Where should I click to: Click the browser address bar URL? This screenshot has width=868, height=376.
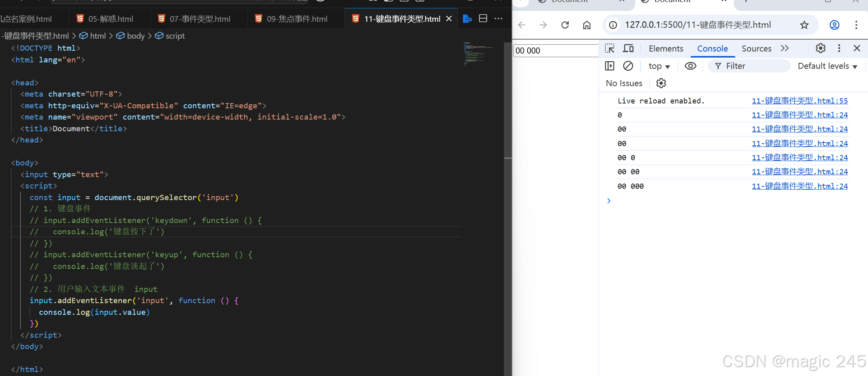tap(698, 25)
